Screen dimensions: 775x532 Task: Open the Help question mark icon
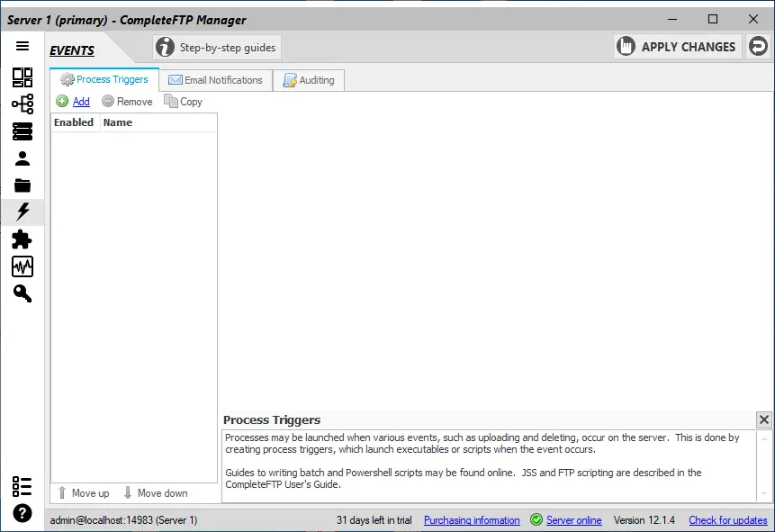click(x=23, y=513)
